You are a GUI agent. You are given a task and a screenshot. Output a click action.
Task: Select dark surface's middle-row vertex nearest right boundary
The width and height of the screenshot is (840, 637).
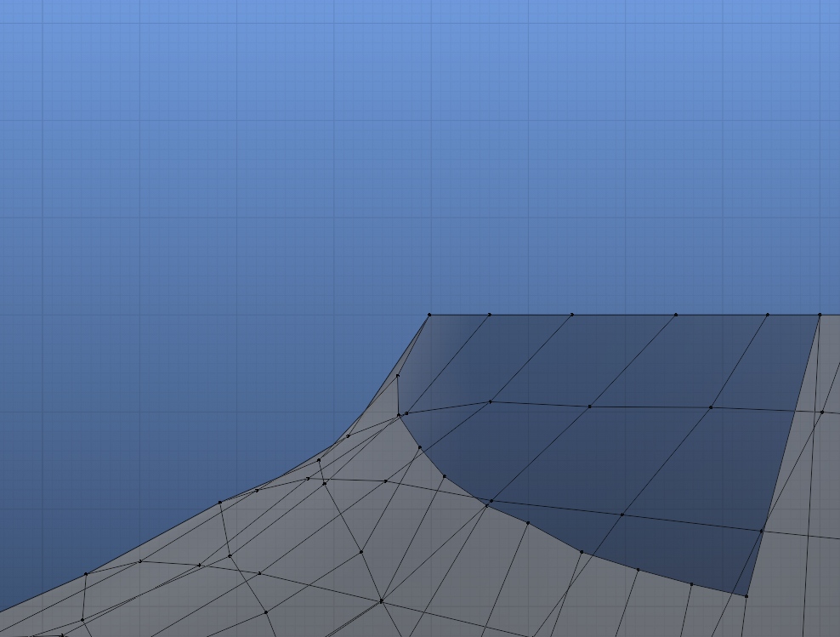coord(712,407)
